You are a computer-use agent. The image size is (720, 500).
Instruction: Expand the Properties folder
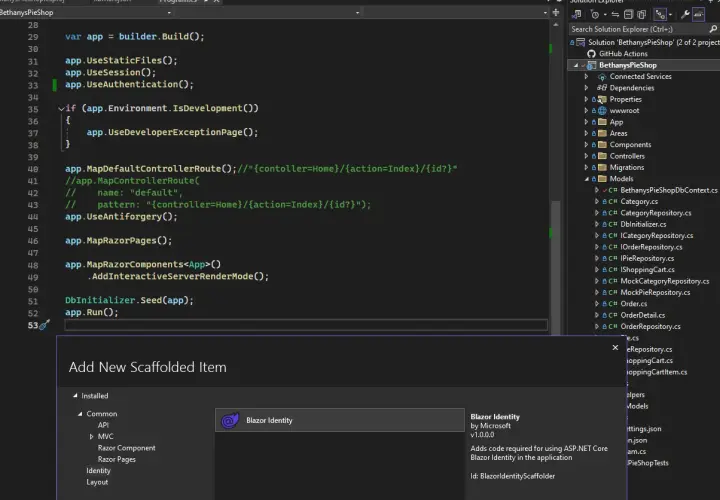point(586,99)
